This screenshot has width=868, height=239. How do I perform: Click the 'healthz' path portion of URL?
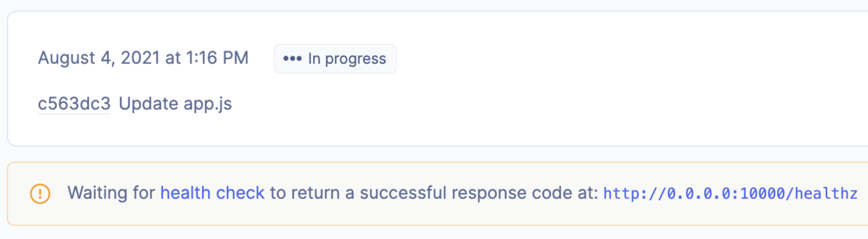pos(826,193)
